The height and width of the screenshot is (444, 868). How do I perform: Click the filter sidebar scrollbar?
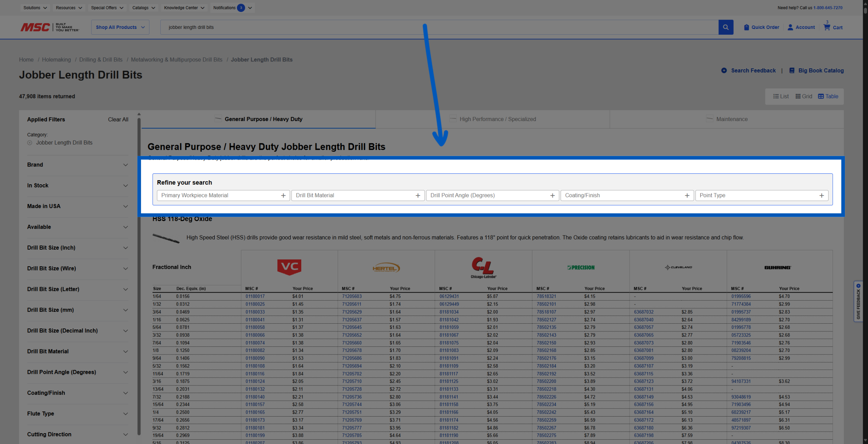(139, 276)
